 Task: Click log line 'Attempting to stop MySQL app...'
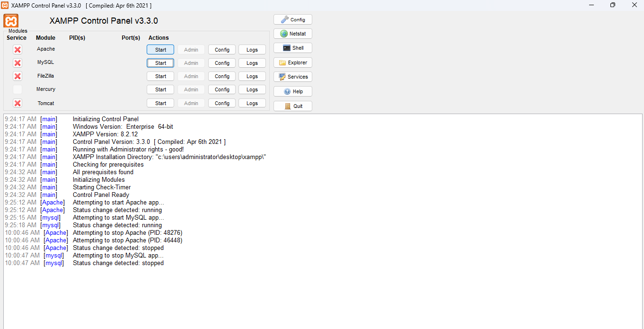pos(118,256)
